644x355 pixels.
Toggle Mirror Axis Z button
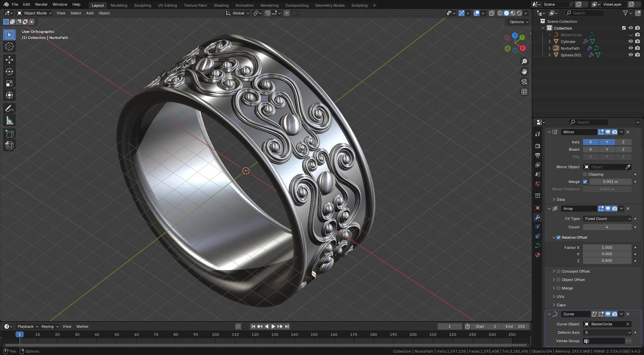click(x=623, y=142)
